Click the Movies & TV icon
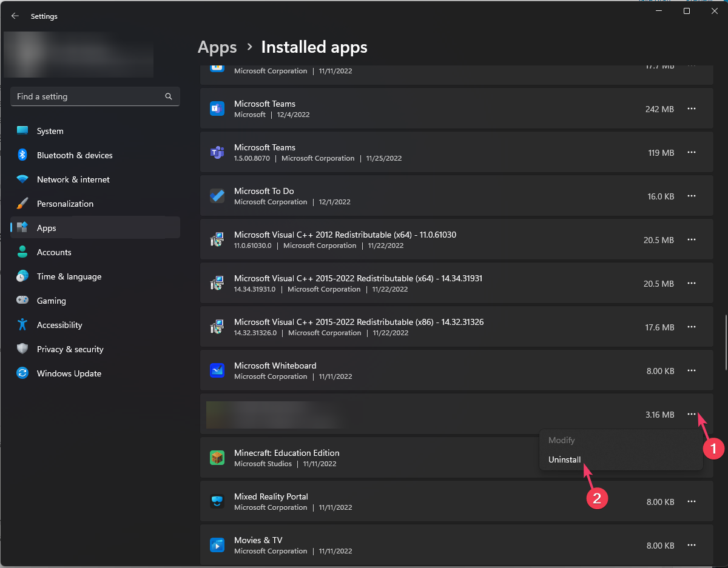 (x=217, y=545)
